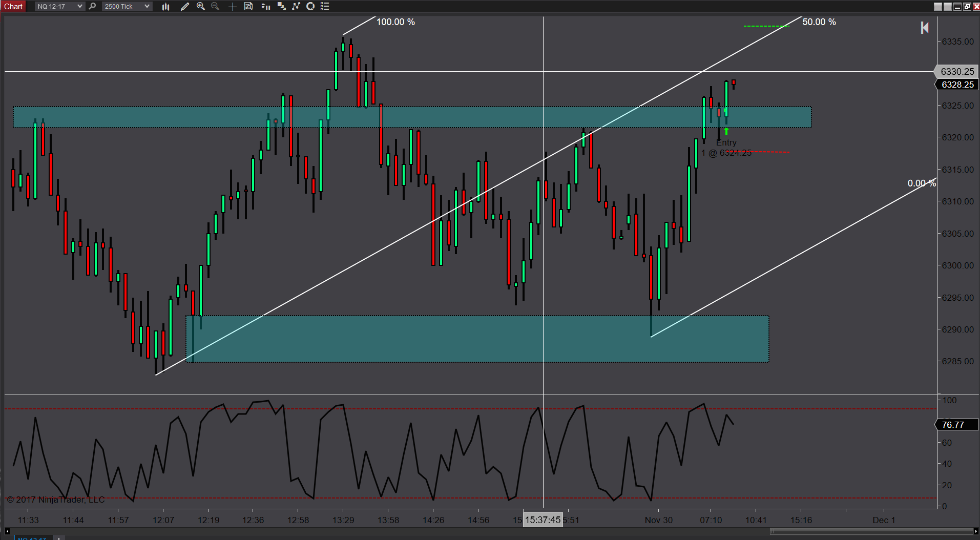Click the oscillator scale label 100
Screen dimensions: 980x540
(x=949, y=400)
